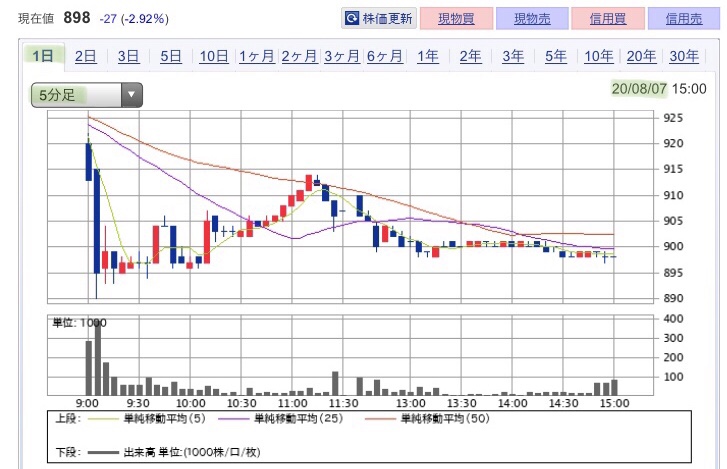View the 2年 chart period
This screenshot has height=469, width=727.
(470, 56)
